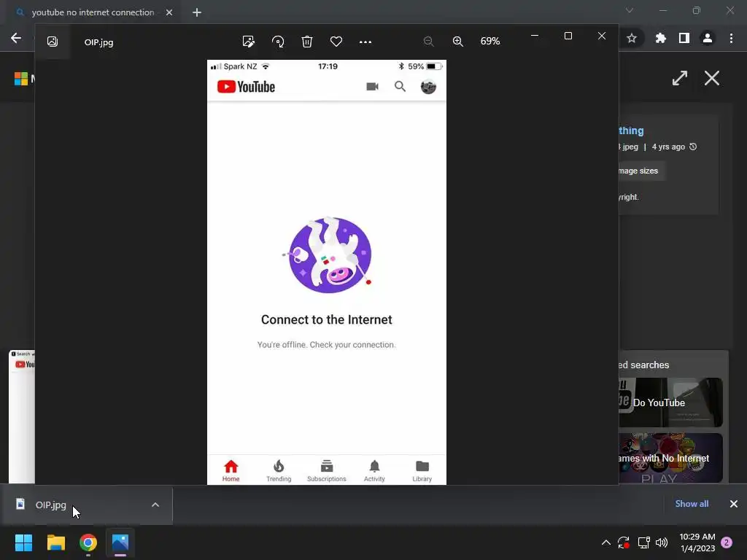Mark the photo as favorite with the heart
747x560 pixels.
point(336,42)
